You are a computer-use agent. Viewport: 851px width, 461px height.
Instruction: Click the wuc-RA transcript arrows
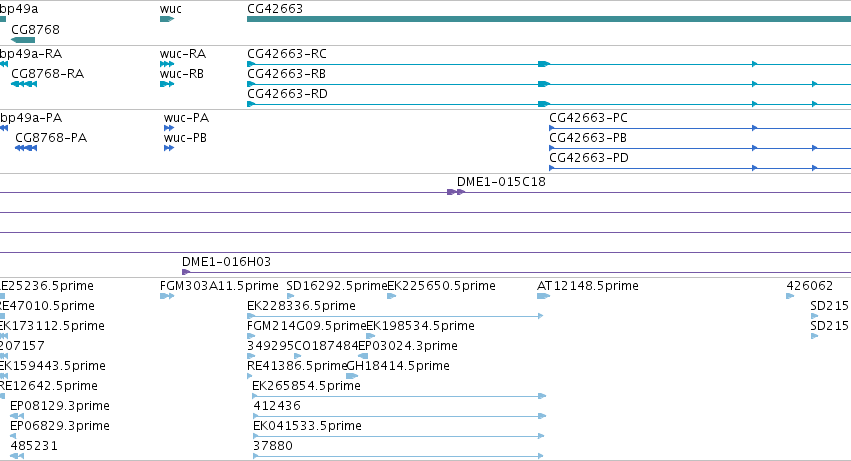(167, 64)
